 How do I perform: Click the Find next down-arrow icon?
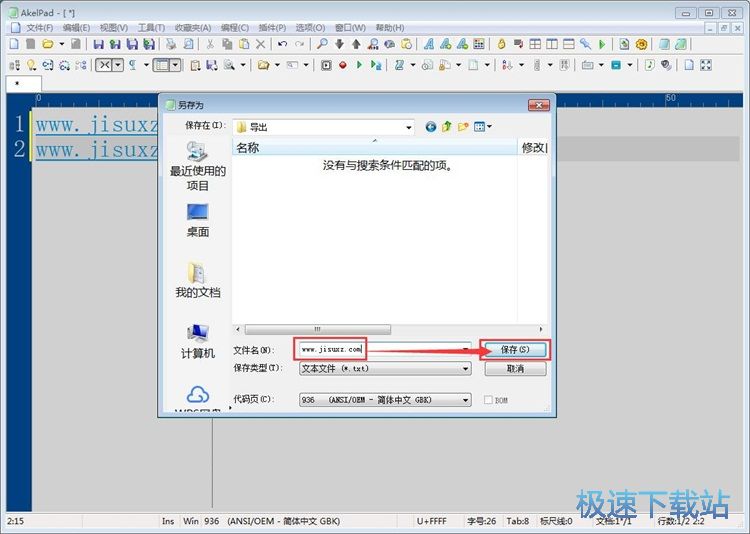[339, 44]
